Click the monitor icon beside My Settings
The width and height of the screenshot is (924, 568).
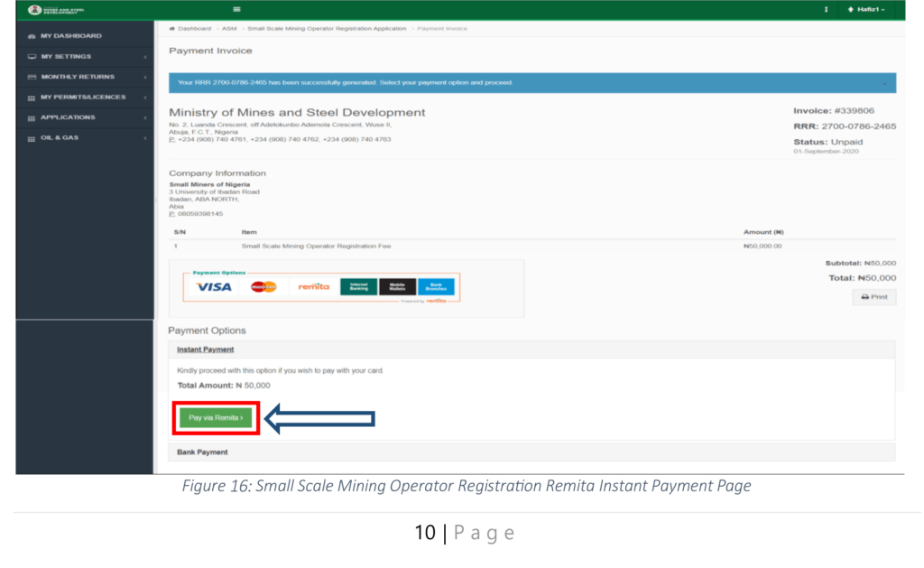32,57
